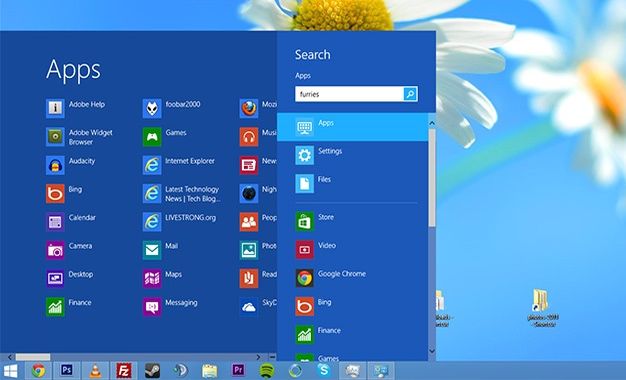
Task: Select Settings search scope
Action: (x=353, y=155)
